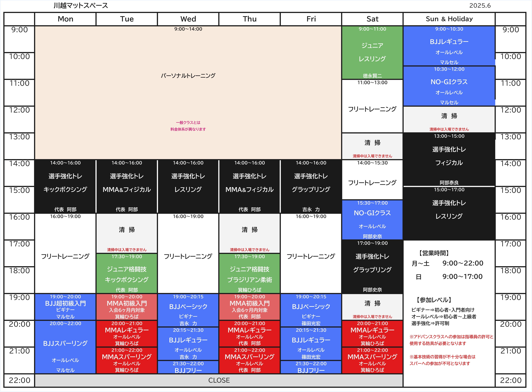The width and height of the screenshot is (532, 392).
Task: Open Thursday's ジュニア格闘技 ブラジリアン柔術 class
Action: [249, 273]
